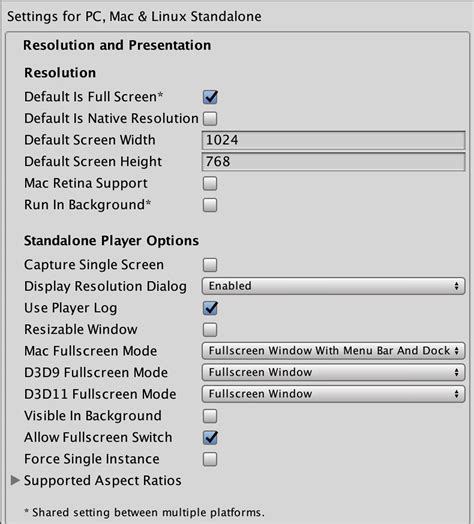Enable Force Single Instance checkbox

[x=210, y=459]
